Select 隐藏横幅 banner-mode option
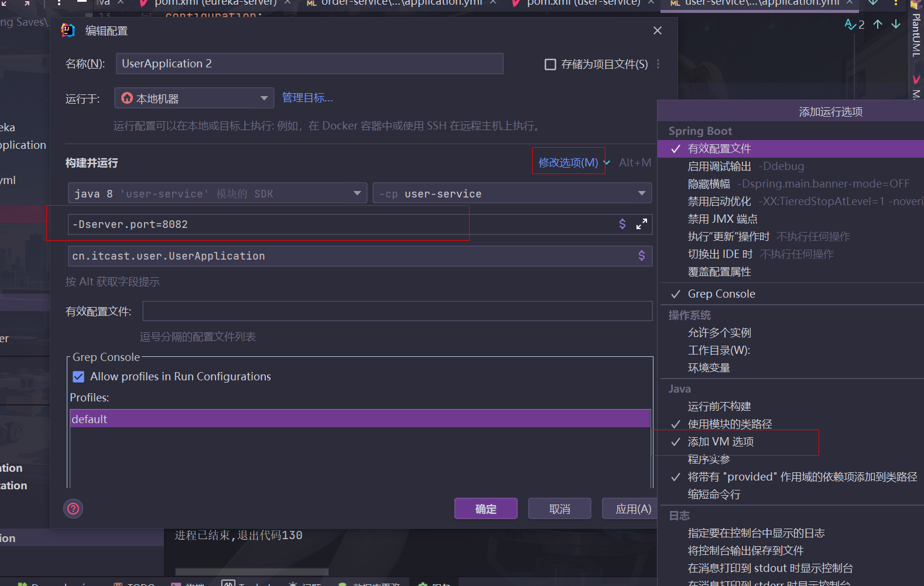The image size is (924, 586). click(x=790, y=184)
